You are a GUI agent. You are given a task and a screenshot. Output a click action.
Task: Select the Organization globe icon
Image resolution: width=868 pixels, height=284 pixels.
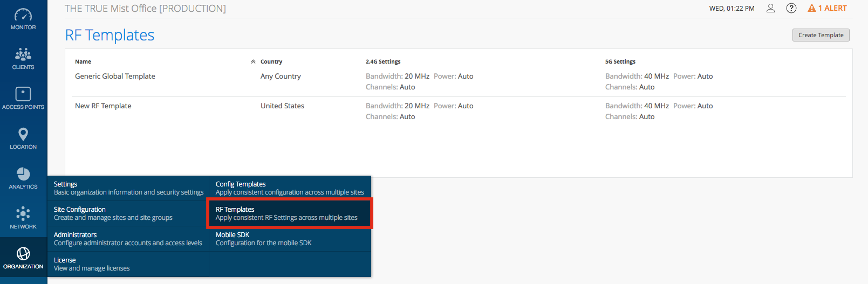[x=23, y=253]
